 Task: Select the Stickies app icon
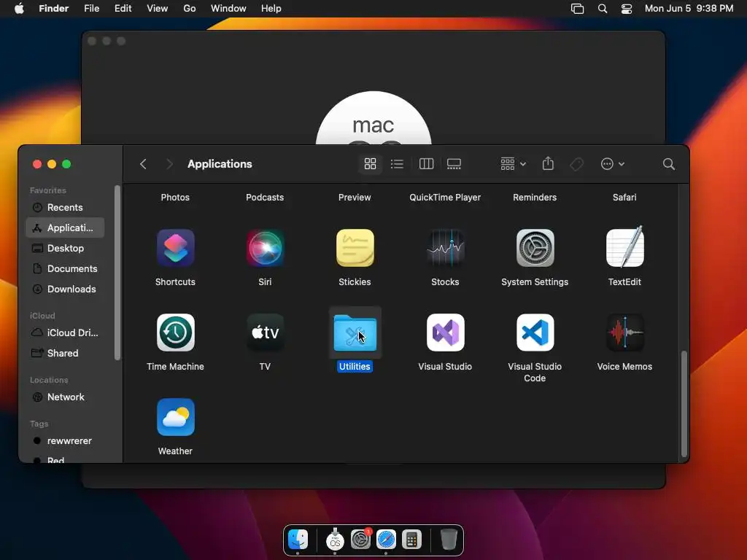[355, 248]
